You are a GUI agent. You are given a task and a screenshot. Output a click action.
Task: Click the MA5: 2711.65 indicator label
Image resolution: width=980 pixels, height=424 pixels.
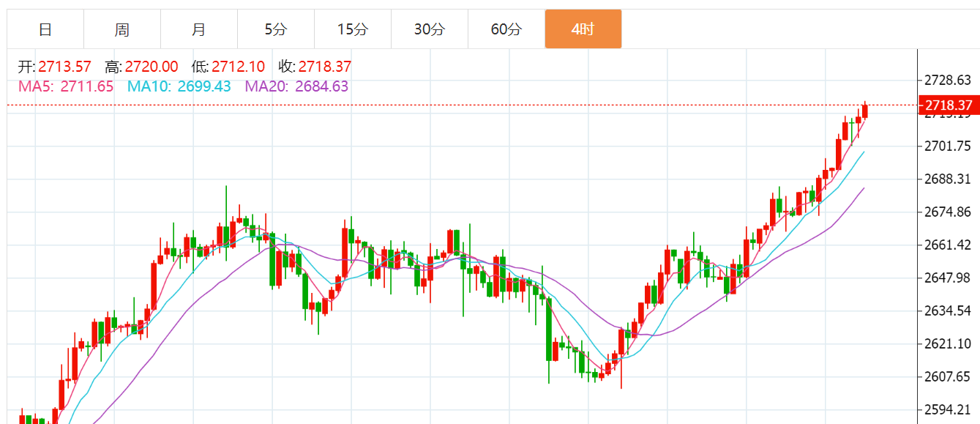click(66, 86)
